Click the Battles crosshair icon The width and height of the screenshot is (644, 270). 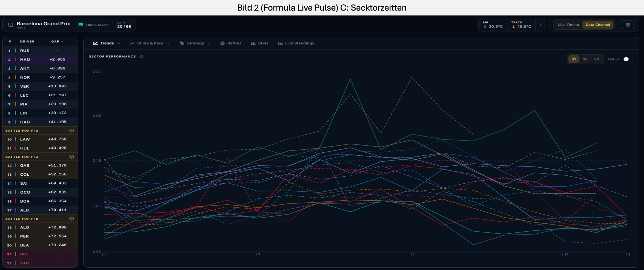click(x=222, y=43)
